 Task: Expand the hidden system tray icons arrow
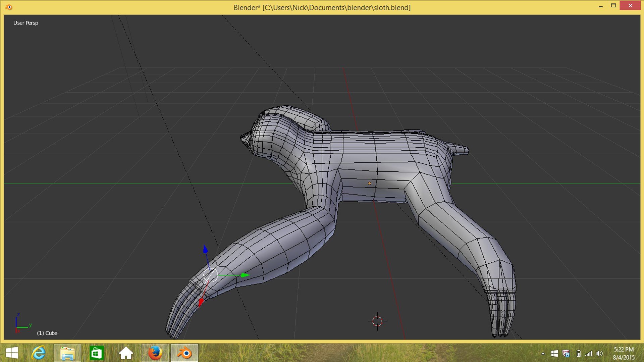point(543,353)
